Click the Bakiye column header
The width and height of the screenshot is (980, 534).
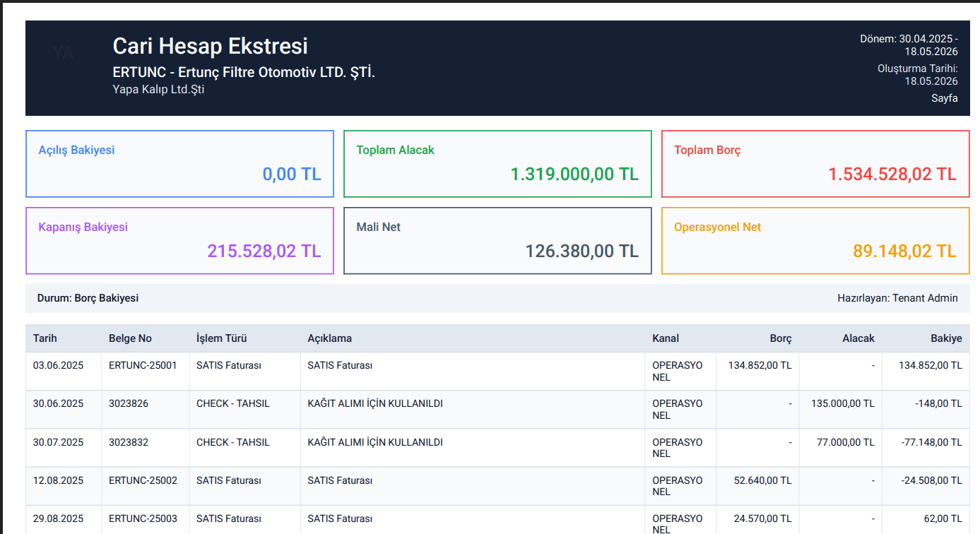(x=946, y=338)
